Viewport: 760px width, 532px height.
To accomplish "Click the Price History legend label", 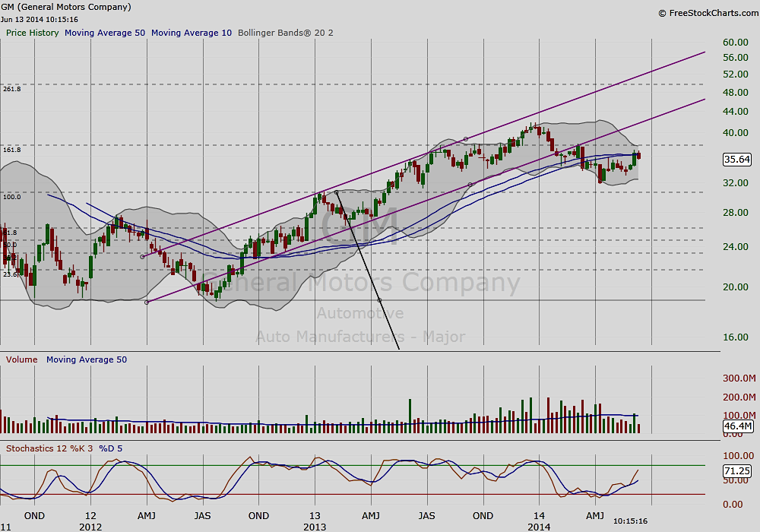I will [33, 33].
